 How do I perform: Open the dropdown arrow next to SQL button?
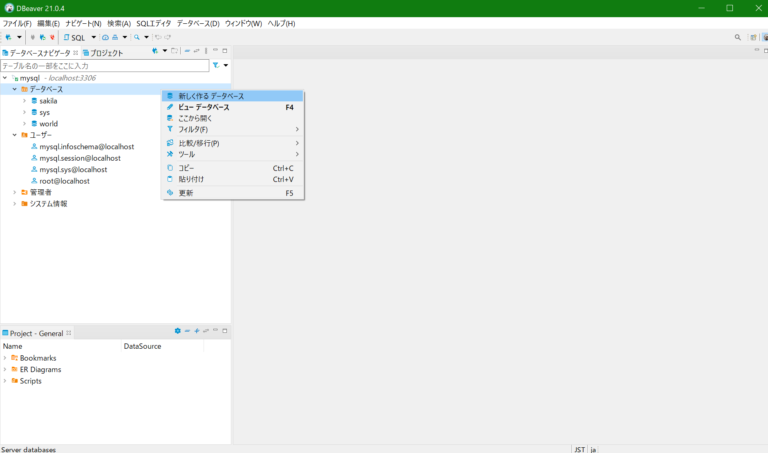pyautogui.click(x=94, y=37)
